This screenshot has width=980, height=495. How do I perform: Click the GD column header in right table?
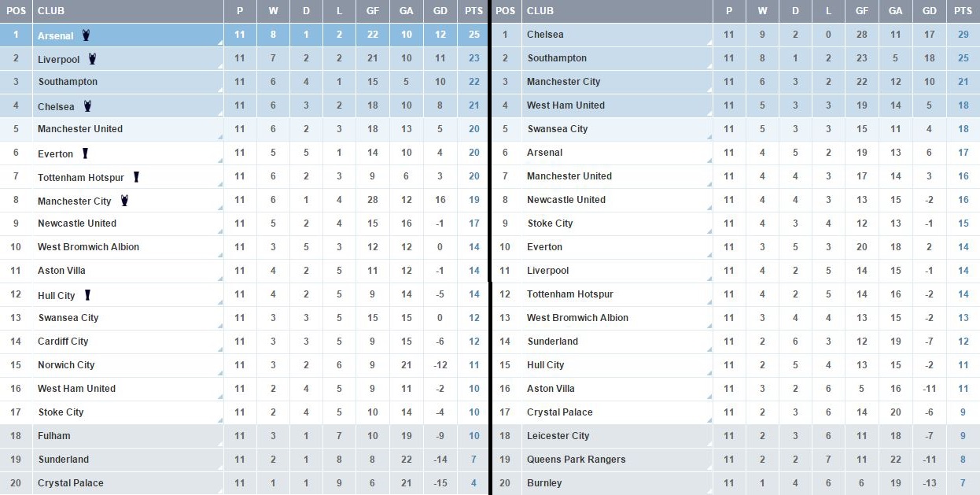pos(930,11)
